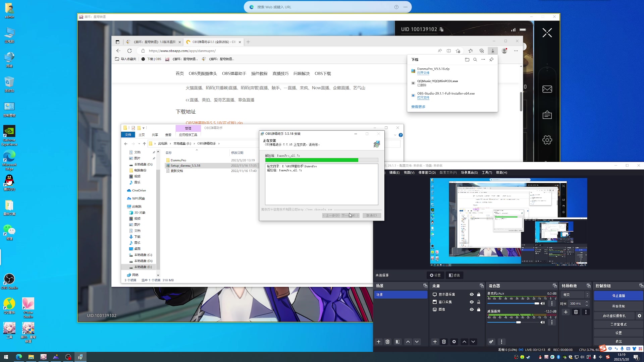Toggle lock on 图像 source
Image resolution: width=644 pixels, height=362 pixels.
479,309
